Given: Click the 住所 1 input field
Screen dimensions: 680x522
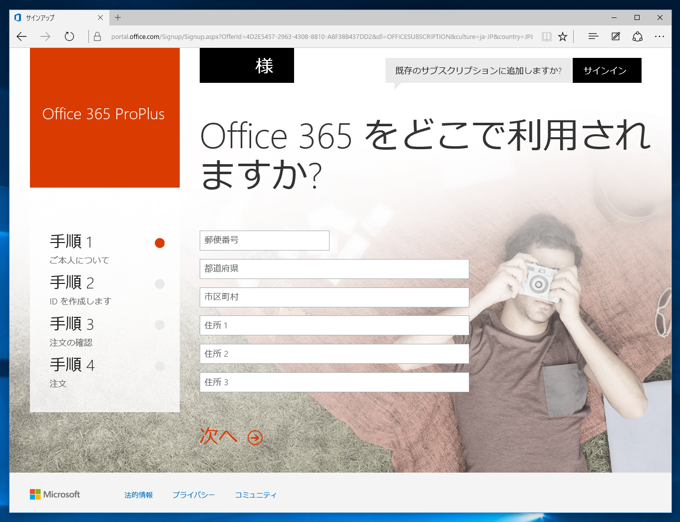Looking at the screenshot, I should pyautogui.click(x=334, y=325).
